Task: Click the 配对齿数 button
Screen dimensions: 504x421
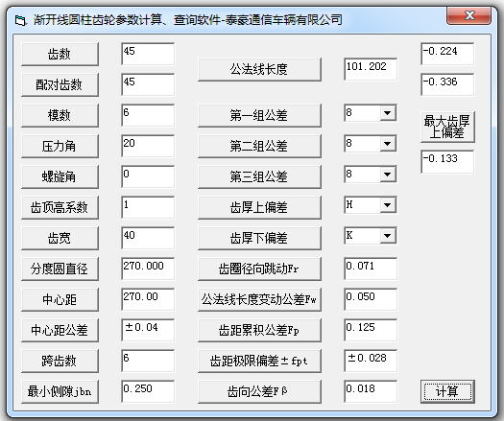Action: pos(60,85)
